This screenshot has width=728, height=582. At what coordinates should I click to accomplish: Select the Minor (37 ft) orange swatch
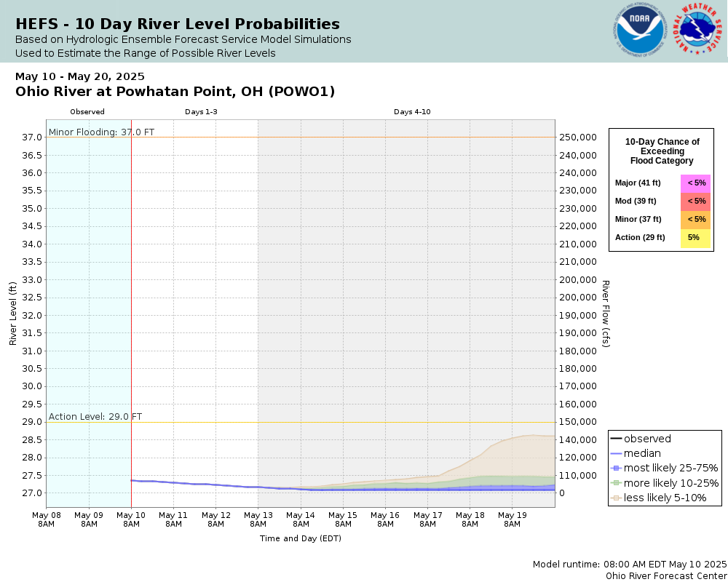coord(695,220)
